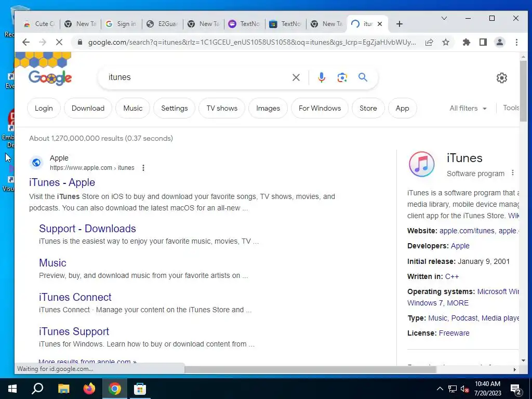Switch to the Sign in tab
Viewport: 532px width, 399px height.
click(122, 24)
